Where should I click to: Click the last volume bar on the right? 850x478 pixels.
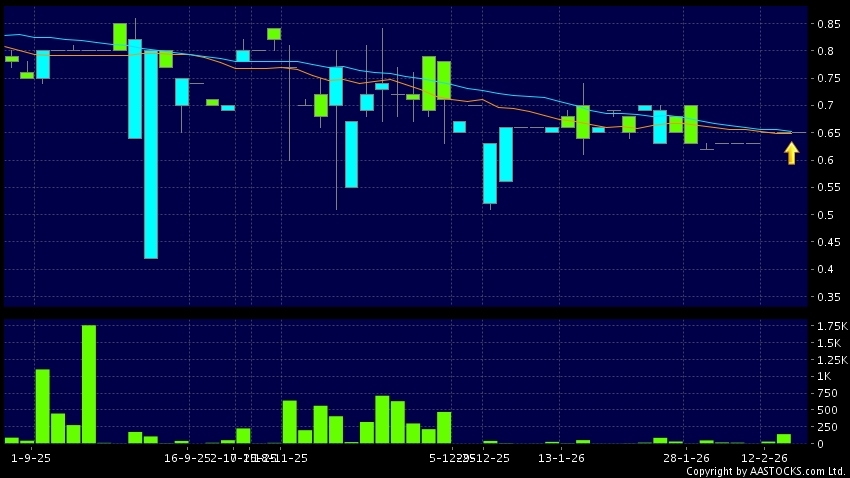coord(784,438)
